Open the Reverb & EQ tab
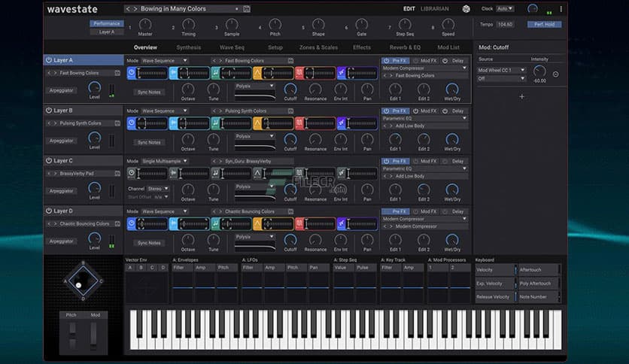Viewport: 629px width, 364px height. click(x=405, y=47)
